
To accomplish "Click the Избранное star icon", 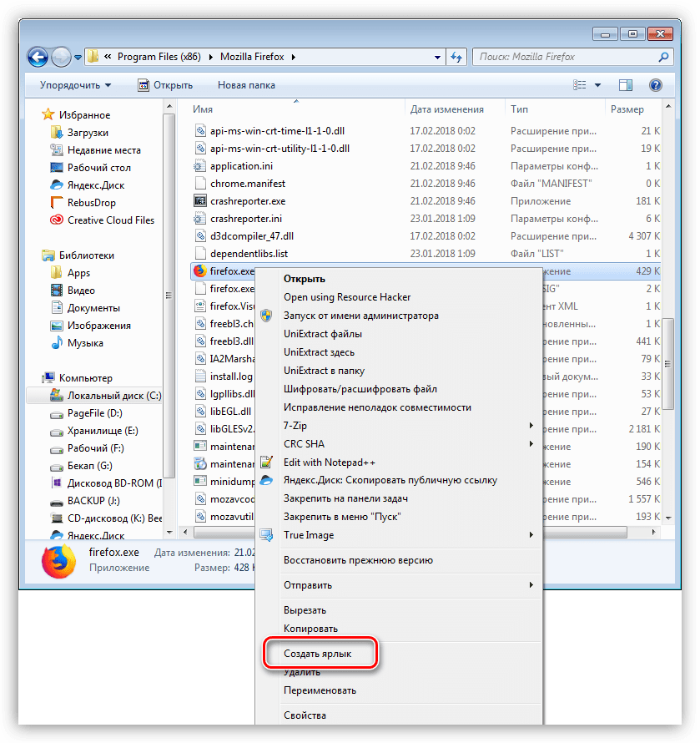I will [48, 114].
